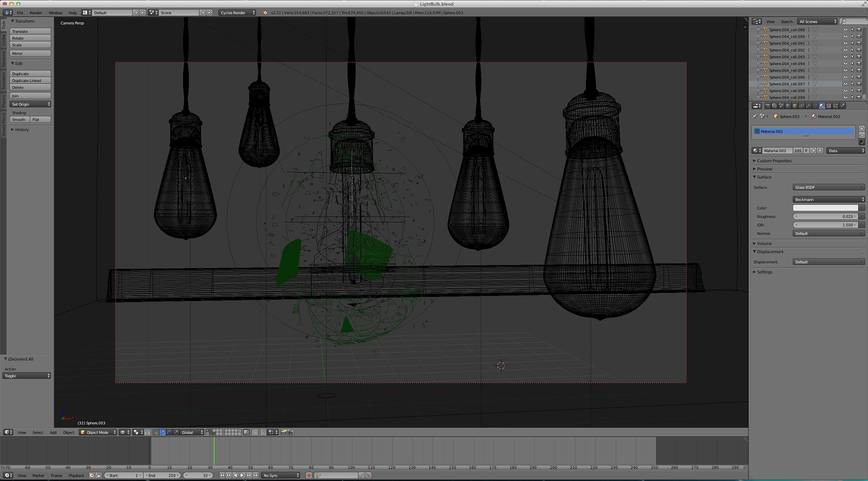Click the Smooth shading button
The width and height of the screenshot is (868, 481).
coord(19,120)
